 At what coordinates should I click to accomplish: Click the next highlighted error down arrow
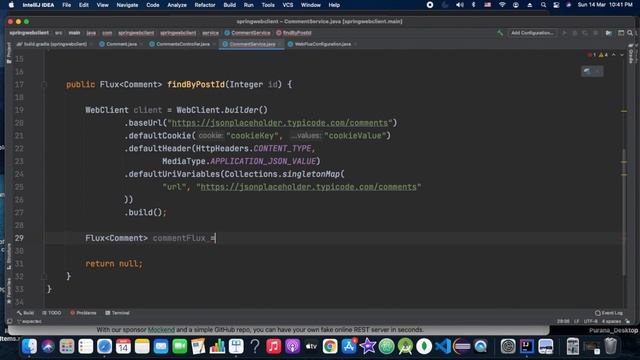point(622,55)
